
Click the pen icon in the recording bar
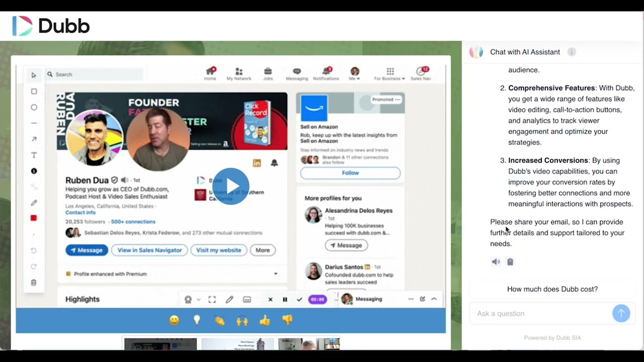point(229,299)
